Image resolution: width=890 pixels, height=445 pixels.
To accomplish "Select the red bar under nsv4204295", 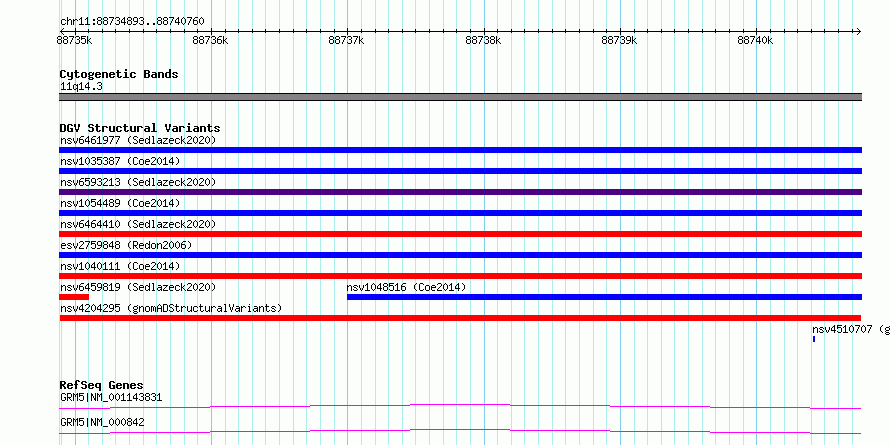I will 460,318.
